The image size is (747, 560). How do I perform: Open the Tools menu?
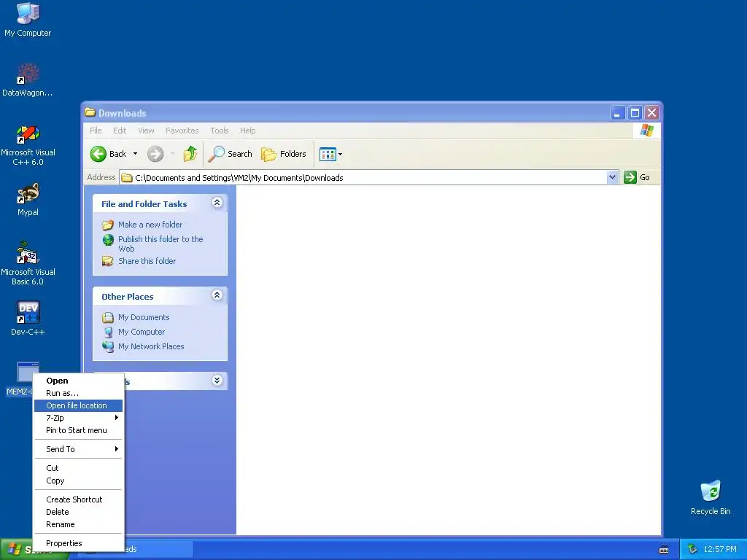(220, 131)
